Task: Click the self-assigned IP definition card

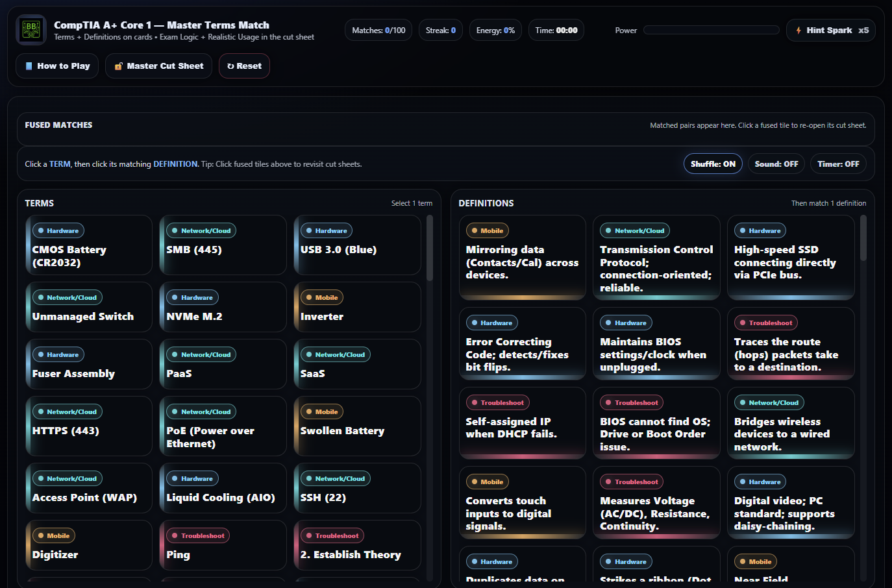Action: click(x=522, y=423)
